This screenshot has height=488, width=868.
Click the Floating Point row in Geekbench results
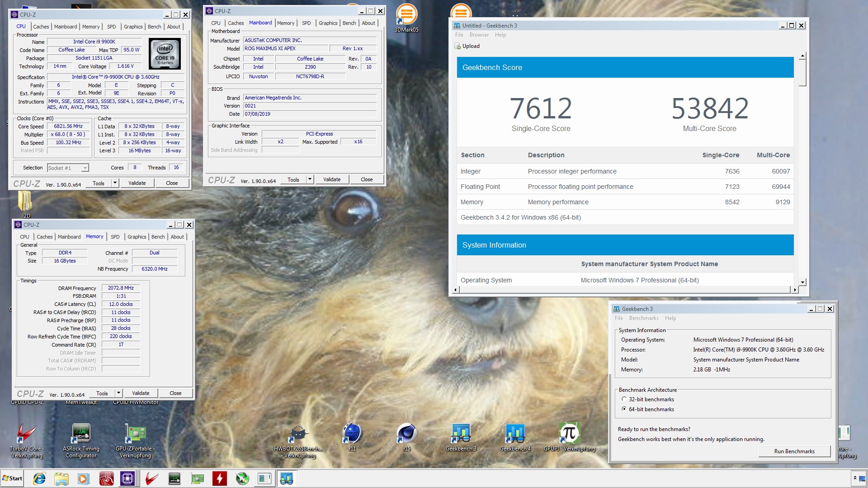click(x=625, y=187)
